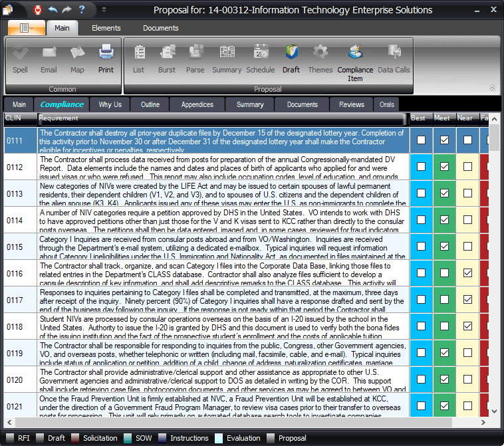504x446 pixels.
Task: Open the Main tab beside Compliance
Action: point(19,104)
